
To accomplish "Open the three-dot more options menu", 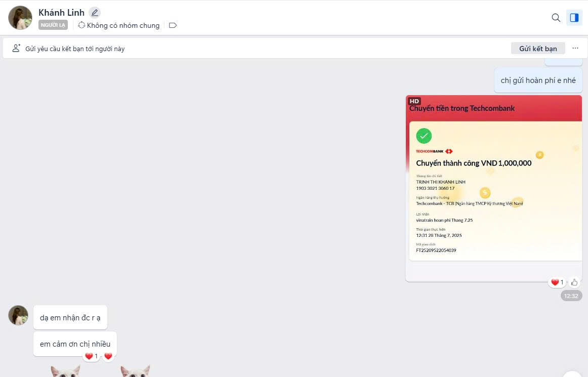I will (575, 48).
